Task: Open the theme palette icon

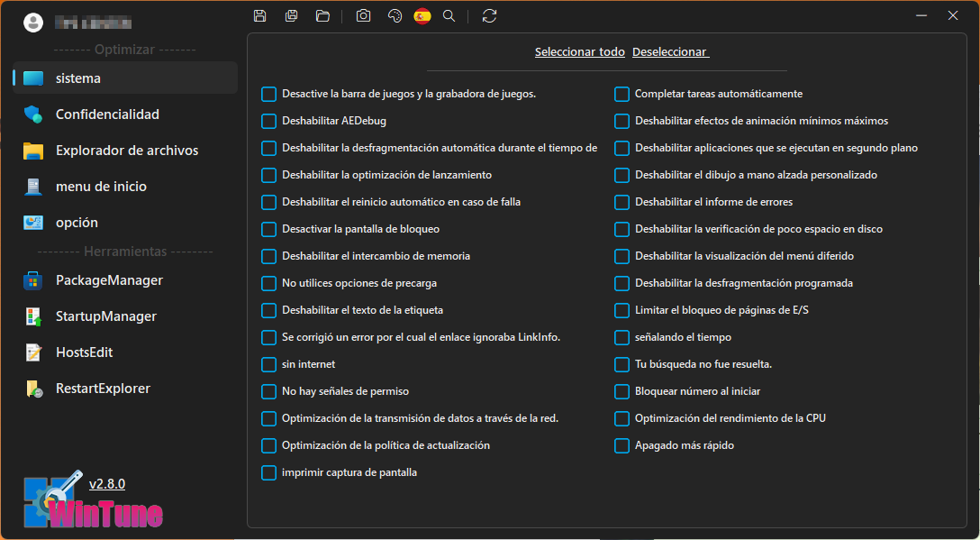Action: point(395,16)
